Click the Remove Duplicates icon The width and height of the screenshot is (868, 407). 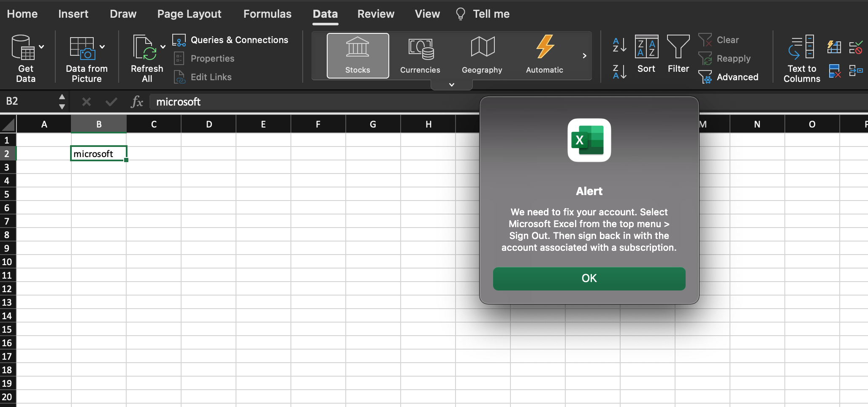point(835,71)
